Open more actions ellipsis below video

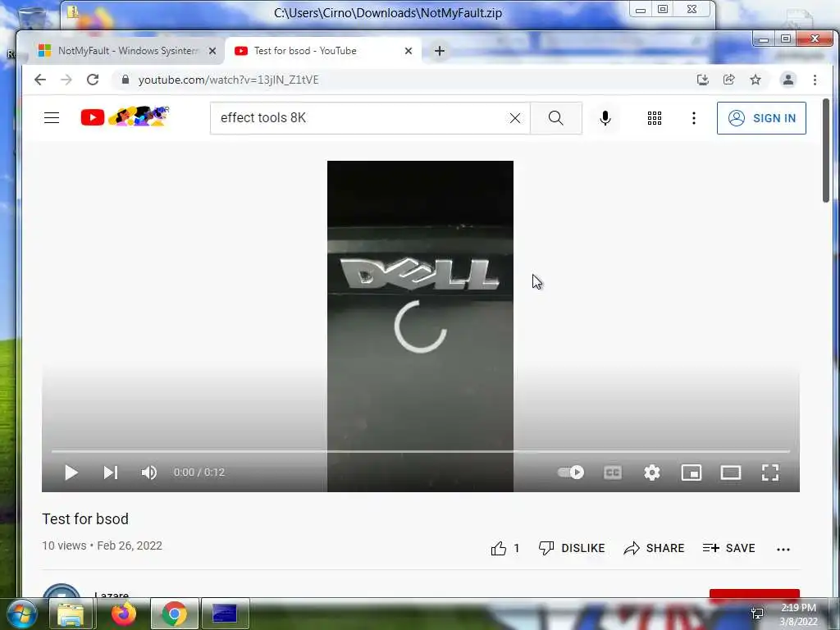point(783,549)
